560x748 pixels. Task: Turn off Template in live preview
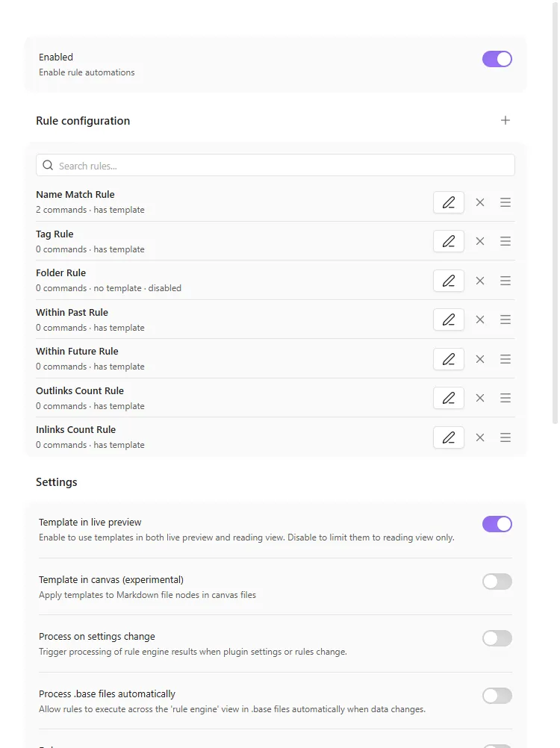[497, 524]
